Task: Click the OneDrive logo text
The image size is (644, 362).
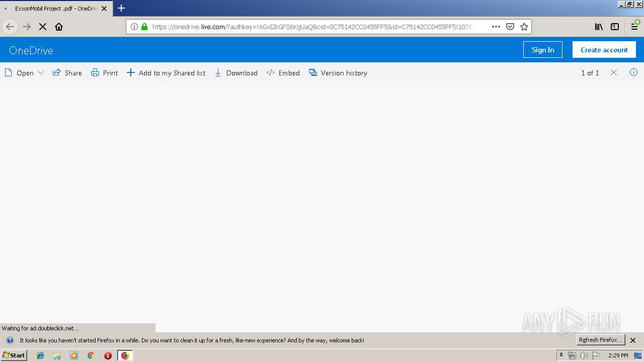Action: [31, 50]
